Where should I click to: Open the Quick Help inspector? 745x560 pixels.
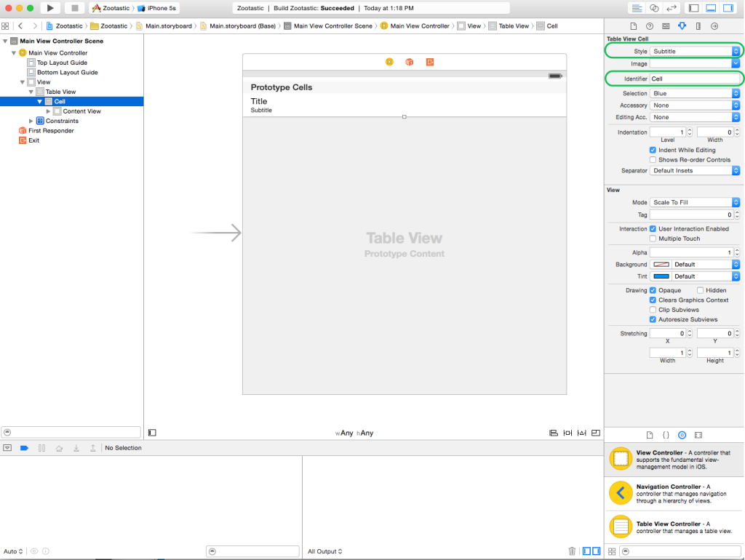[x=650, y=26]
